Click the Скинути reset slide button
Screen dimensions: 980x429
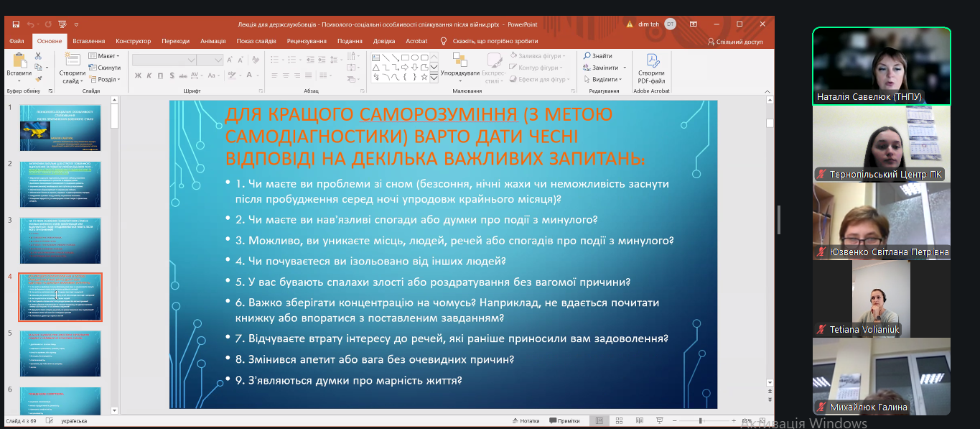click(x=105, y=68)
